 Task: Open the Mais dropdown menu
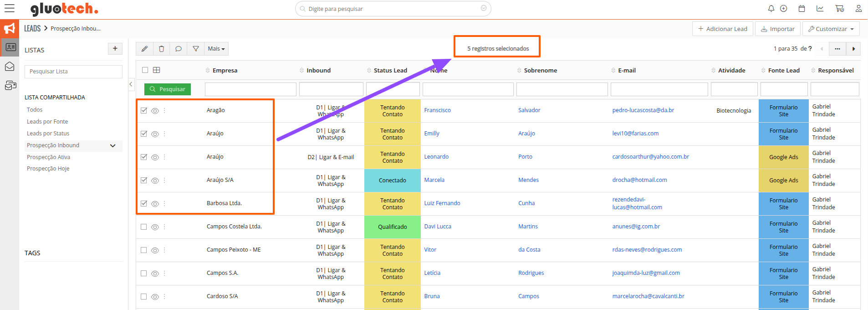pos(216,49)
